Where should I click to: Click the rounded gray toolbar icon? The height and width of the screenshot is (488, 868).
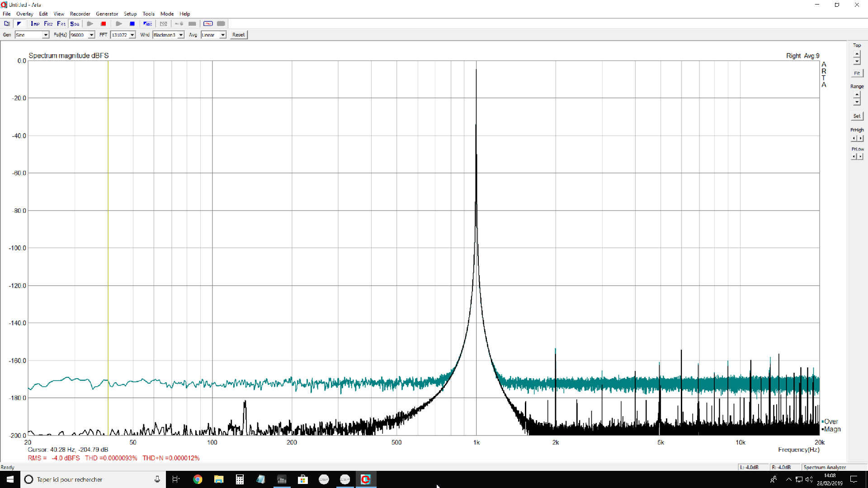tap(221, 23)
